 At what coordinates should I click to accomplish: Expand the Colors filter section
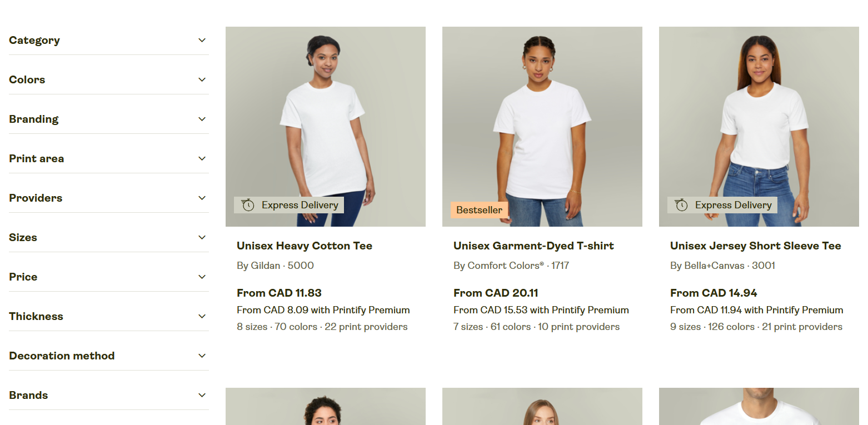(x=109, y=79)
